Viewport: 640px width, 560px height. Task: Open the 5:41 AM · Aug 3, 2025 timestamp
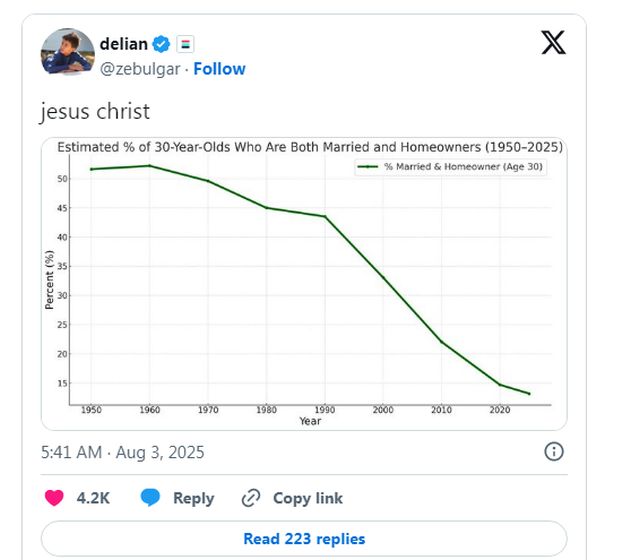(x=122, y=452)
